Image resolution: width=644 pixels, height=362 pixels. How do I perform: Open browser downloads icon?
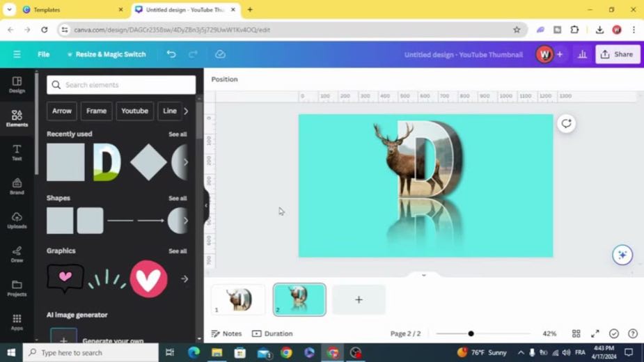point(599,29)
